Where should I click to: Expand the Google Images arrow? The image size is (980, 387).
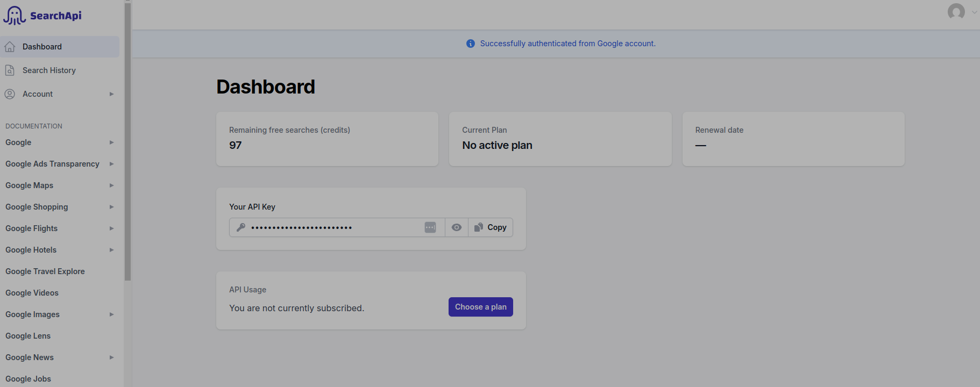coord(112,314)
